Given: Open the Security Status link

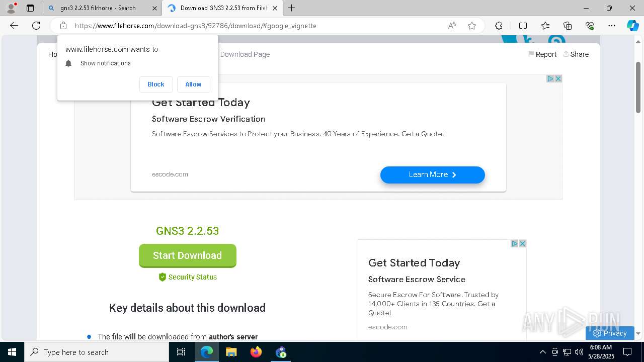Looking at the screenshot, I should coord(188,277).
